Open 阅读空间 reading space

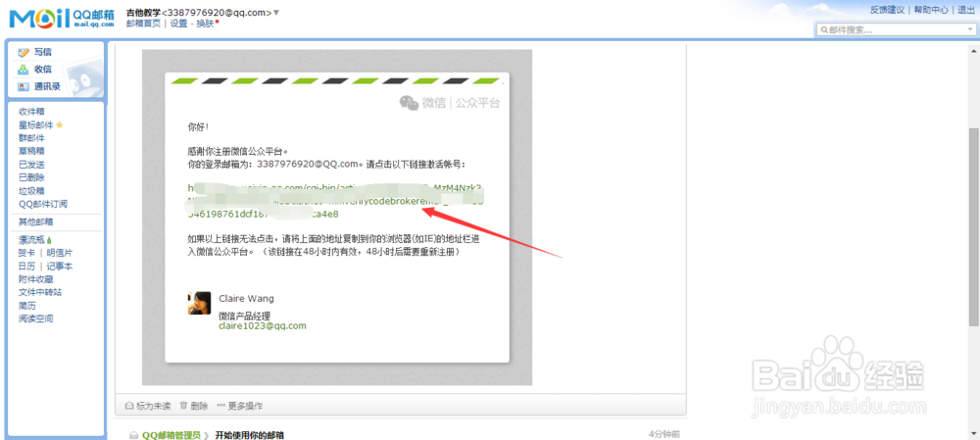click(35, 318)
